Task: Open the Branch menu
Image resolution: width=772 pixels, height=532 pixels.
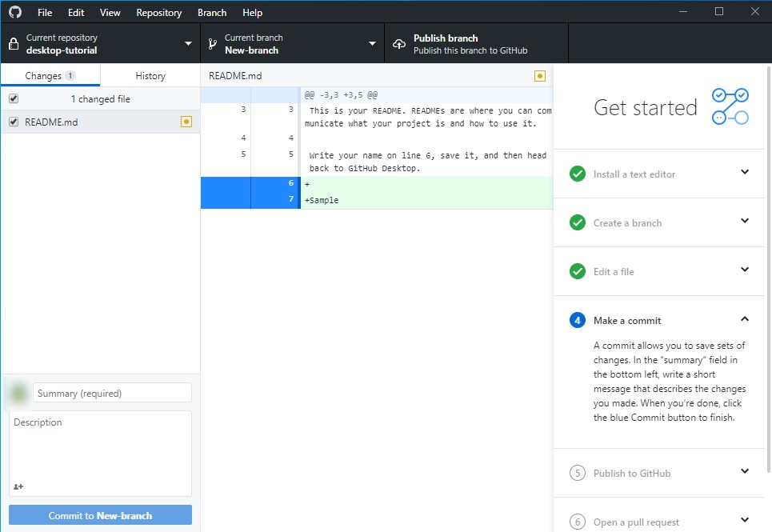Action: click(211, 12)
